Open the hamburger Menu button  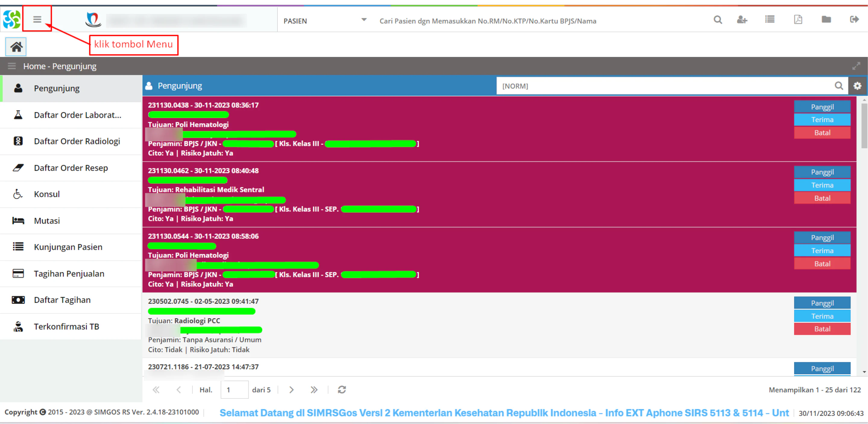[37, 19]
